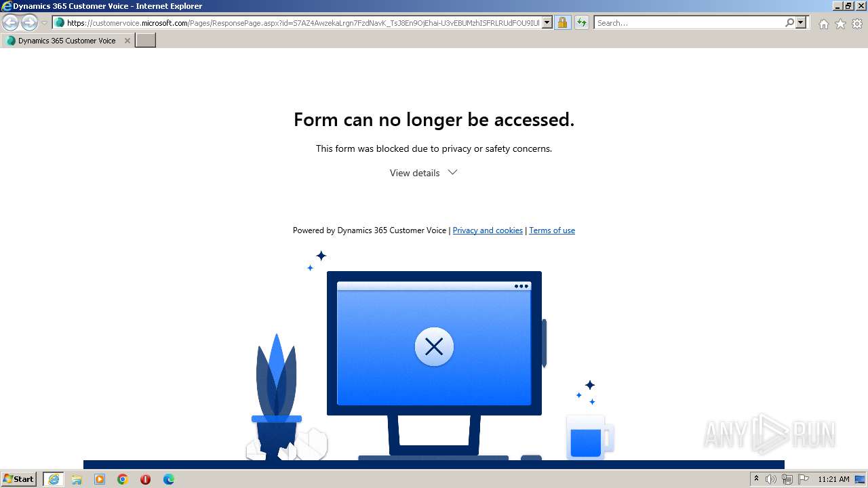Restore the Internet Explorer window size
Viewport: 868px width, 488px height.
coord(848,6)
